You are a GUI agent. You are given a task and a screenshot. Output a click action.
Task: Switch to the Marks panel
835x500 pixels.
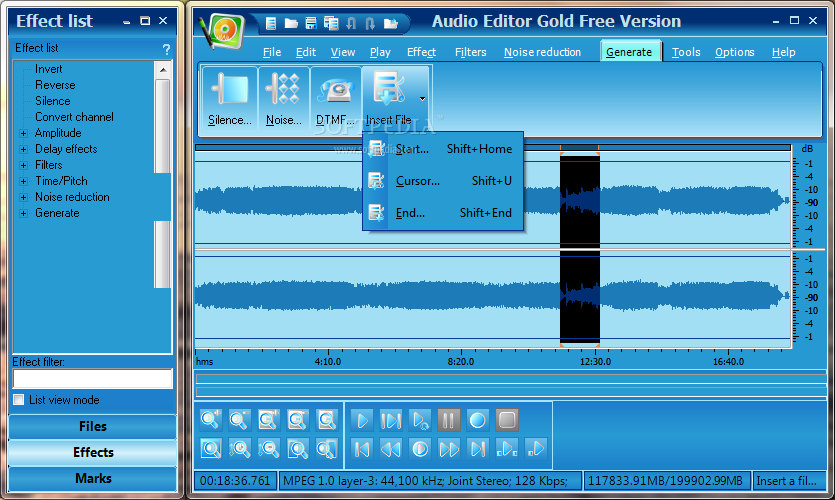93,479
